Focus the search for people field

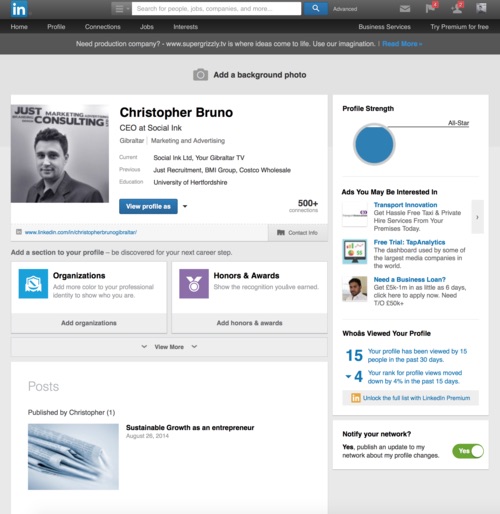coord(216,9)
